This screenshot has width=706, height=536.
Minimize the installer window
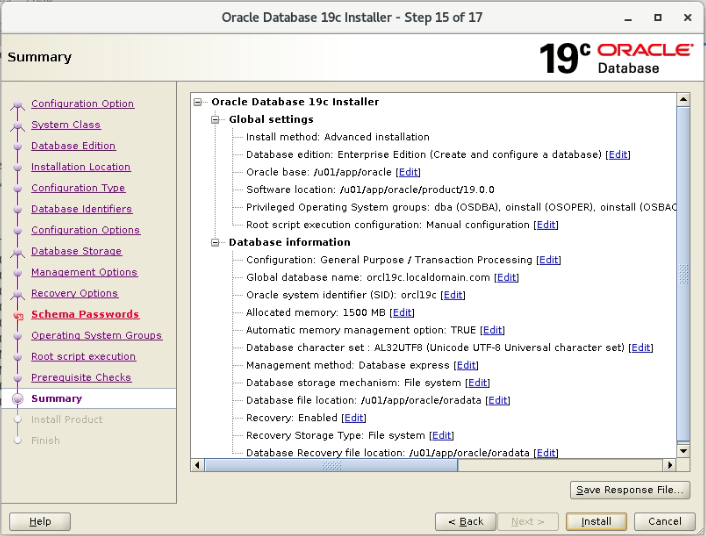[x=628, y=18]
